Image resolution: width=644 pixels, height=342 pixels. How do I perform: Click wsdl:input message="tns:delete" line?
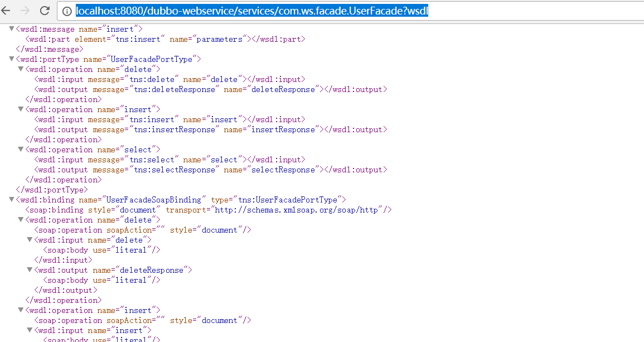click(x=170, y=79)
